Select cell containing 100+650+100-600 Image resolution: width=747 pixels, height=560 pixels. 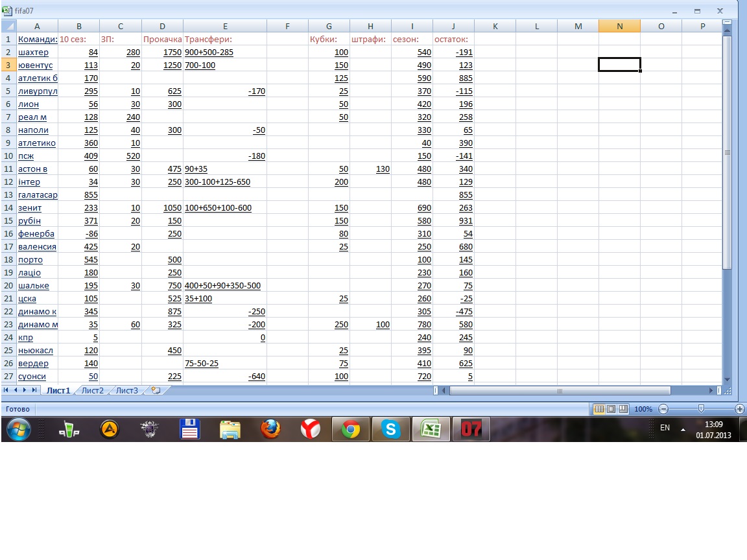(225, 207)
